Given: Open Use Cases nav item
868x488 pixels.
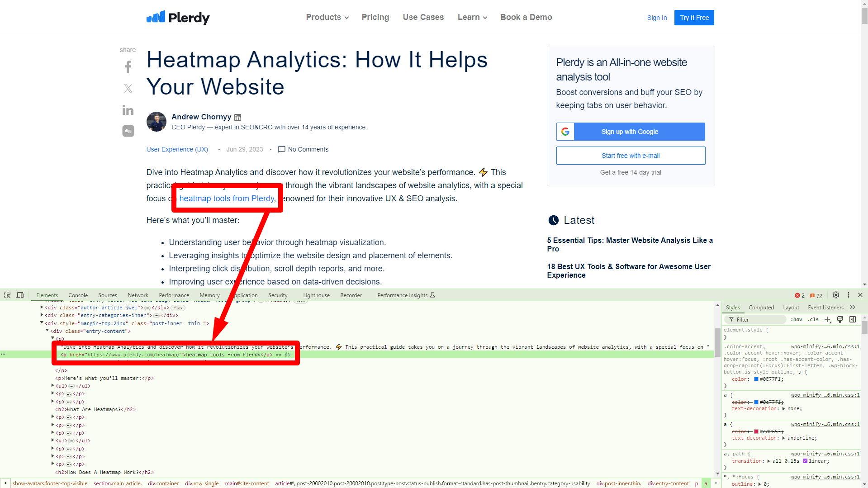Looking at the screenshot, I should (x=423, y=17).
